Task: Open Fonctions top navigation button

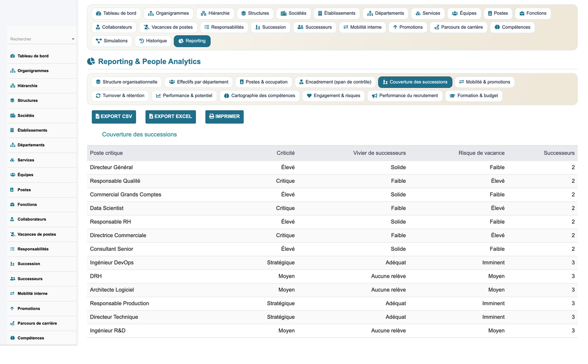Action: (533, 14)
